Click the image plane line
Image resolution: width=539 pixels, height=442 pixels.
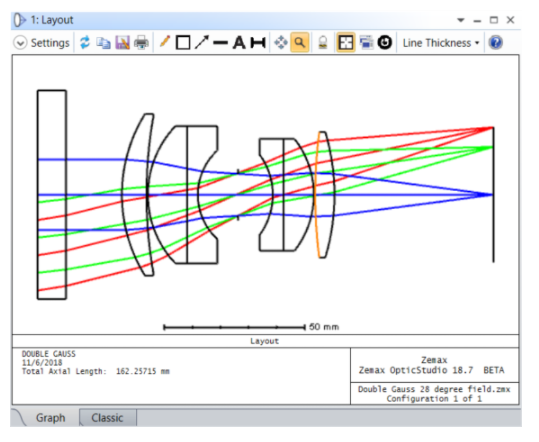494,195
